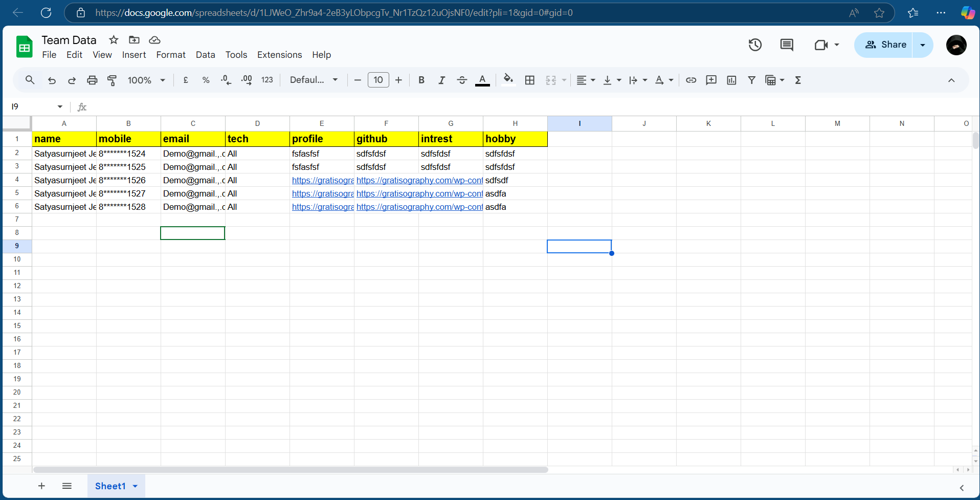Open the Extensions menu
Viewport: 980px width, 500px height.
coord(279,55)
